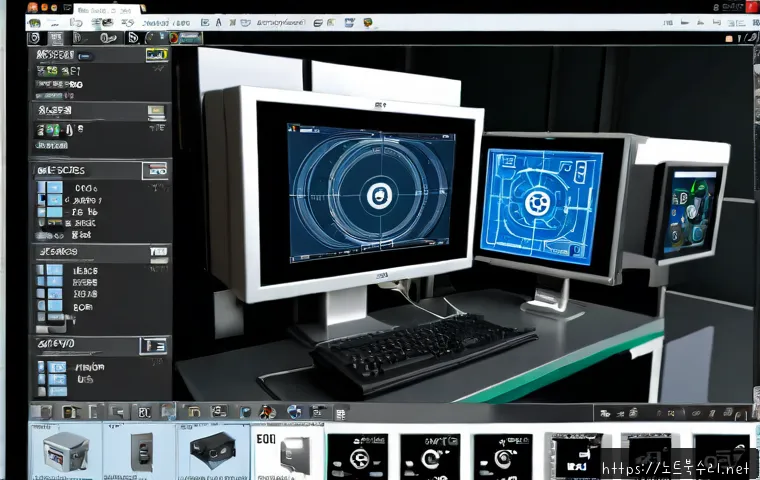Click the green icon right of the A icon

pyautogui.click(x=233, y=22)
